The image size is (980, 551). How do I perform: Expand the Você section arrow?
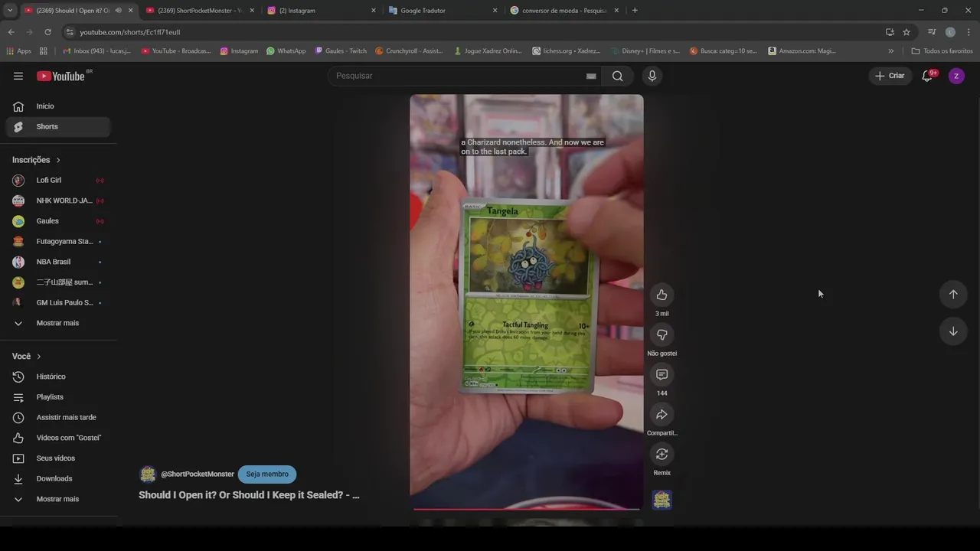coord(39,357)
